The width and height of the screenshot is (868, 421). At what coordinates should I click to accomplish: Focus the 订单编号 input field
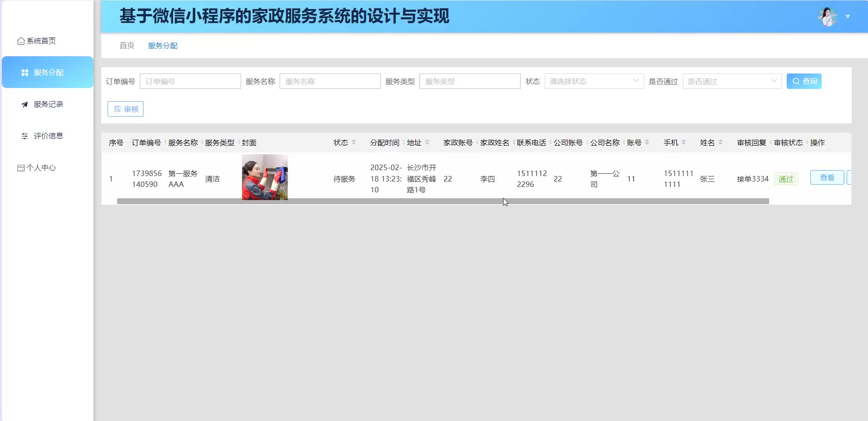point(190,81)
